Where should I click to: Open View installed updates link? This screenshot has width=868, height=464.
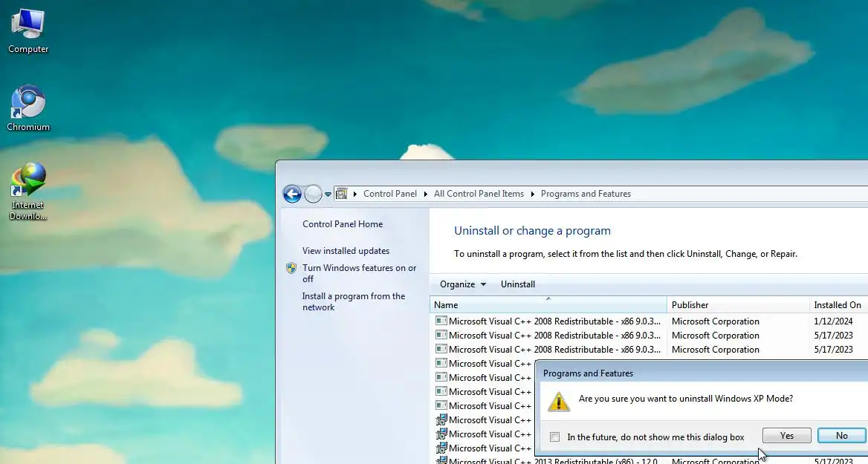[x=346, y=250]
